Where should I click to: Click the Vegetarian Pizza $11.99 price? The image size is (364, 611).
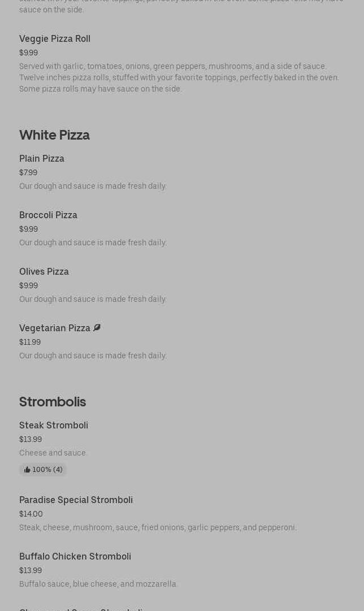(x=30, y=342)
